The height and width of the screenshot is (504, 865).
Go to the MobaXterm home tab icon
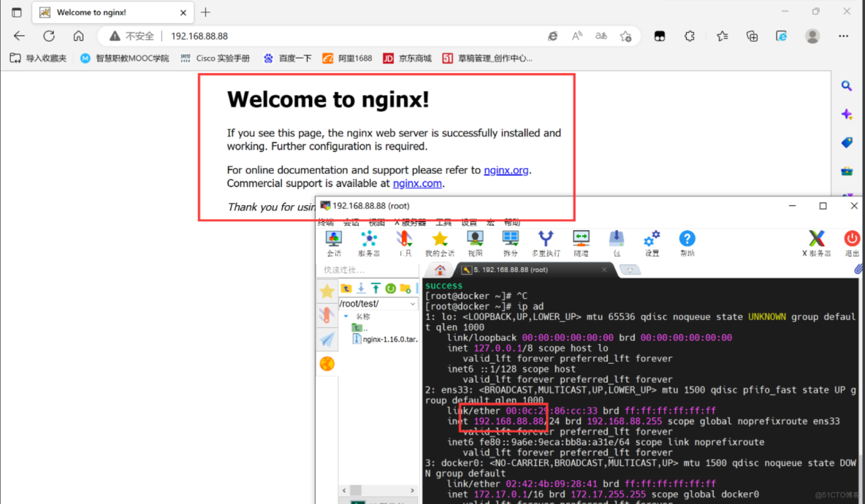440,270
